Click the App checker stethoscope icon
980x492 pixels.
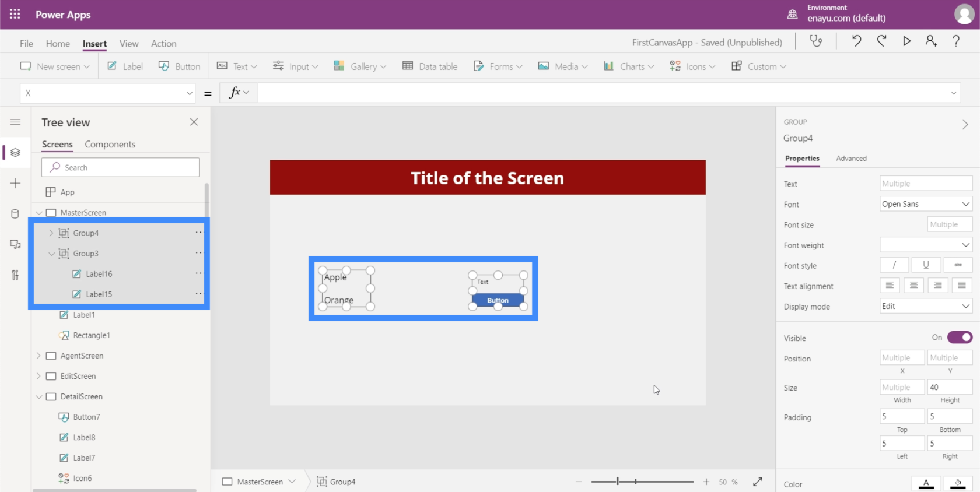click(815, 41)
